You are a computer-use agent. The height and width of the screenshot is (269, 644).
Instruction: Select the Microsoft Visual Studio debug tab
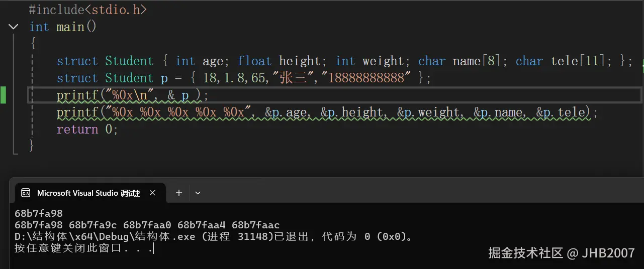(88, 193)
